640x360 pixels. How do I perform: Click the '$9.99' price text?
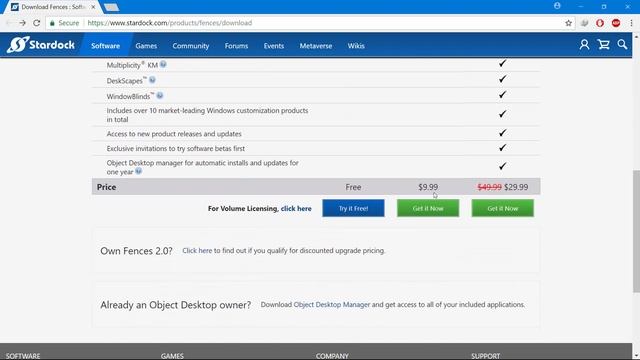428,187
